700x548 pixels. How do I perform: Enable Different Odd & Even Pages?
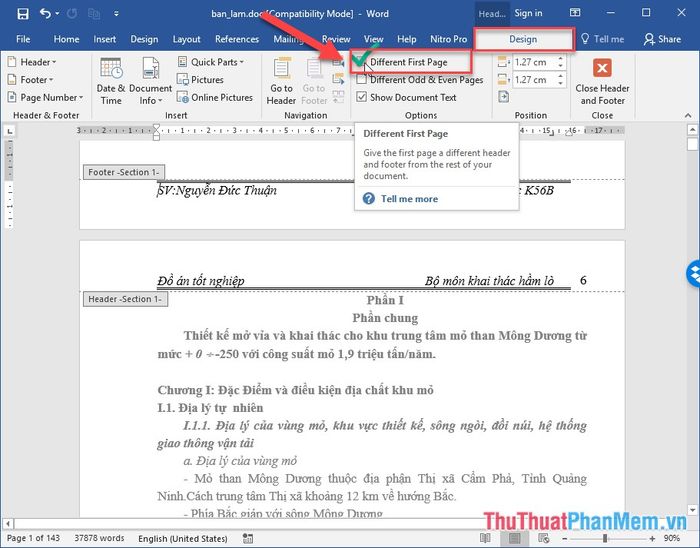point(362,80)
